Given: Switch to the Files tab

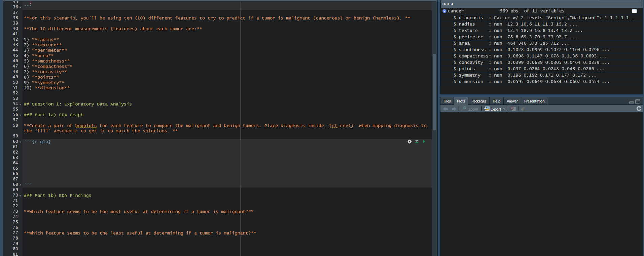Looking at the screenshot, I should click(447, 101).
